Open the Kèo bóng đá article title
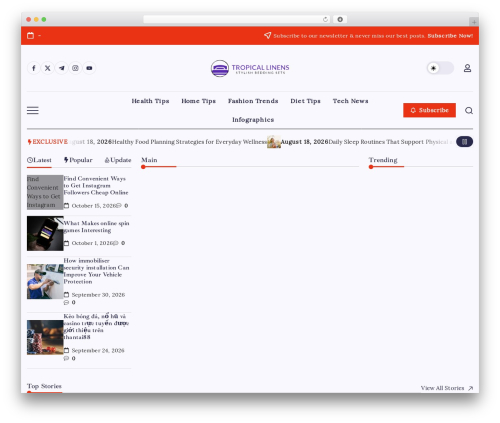The image size is (500, 423). point(96,327)
